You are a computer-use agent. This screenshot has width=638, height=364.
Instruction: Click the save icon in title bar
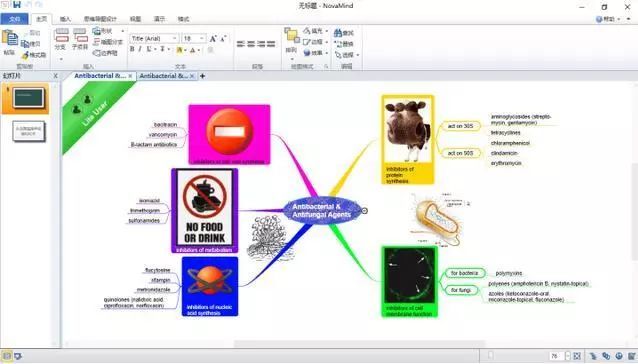pos(17,5)
